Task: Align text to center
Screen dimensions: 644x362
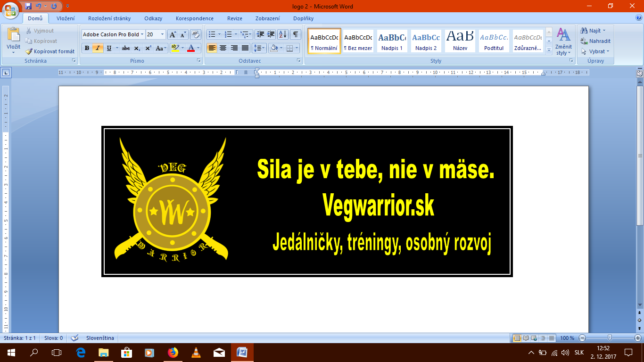Action: coord(223,48)
